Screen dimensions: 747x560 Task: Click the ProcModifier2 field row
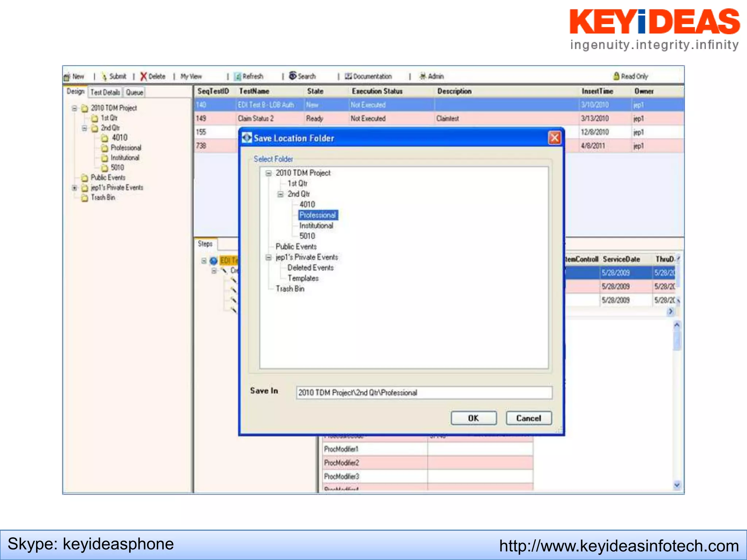point(427,463)
